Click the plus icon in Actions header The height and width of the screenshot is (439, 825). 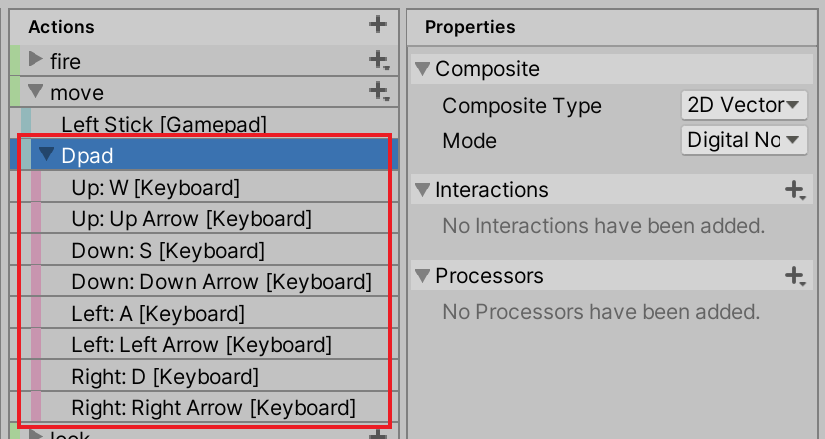377,25
